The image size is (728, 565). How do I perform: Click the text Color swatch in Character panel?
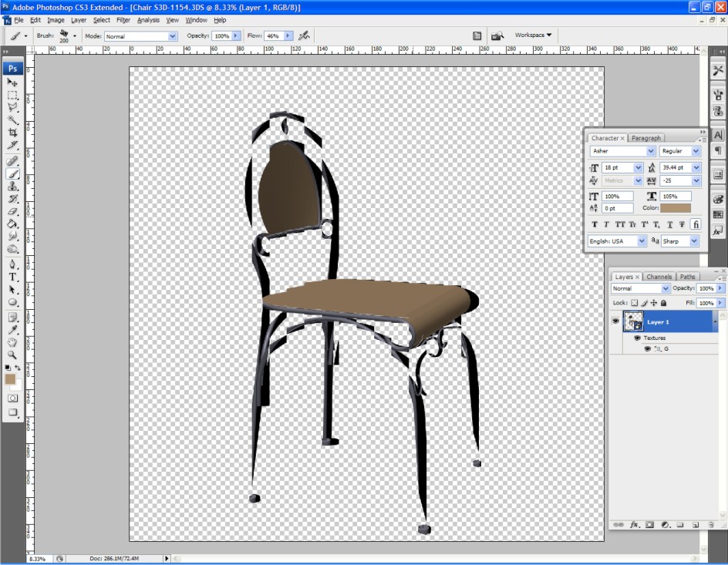(x=676, y=208)
